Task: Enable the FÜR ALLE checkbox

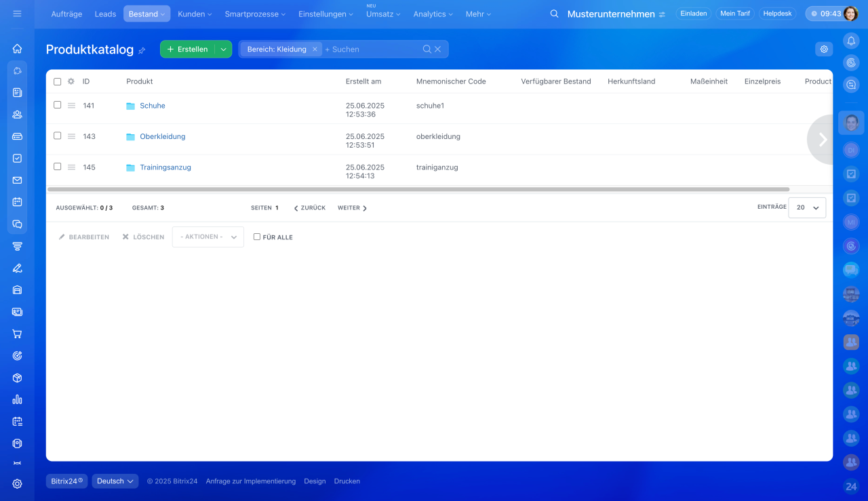Action: click(257, 237)
